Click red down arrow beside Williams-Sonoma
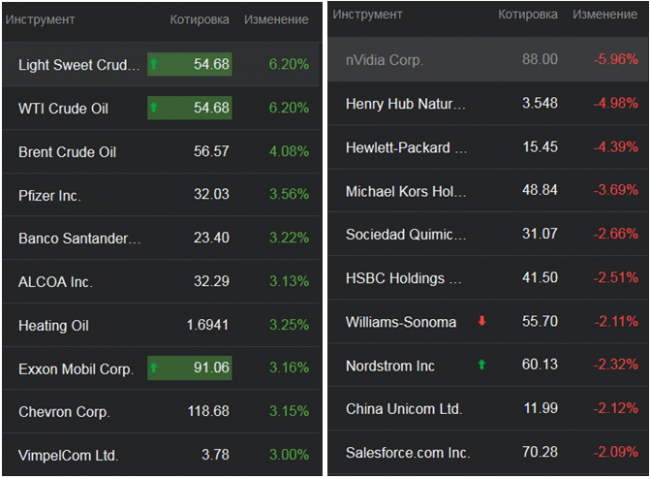Image resolution: width=650 pixels, height=479 pixels. [x=482, y=321]
